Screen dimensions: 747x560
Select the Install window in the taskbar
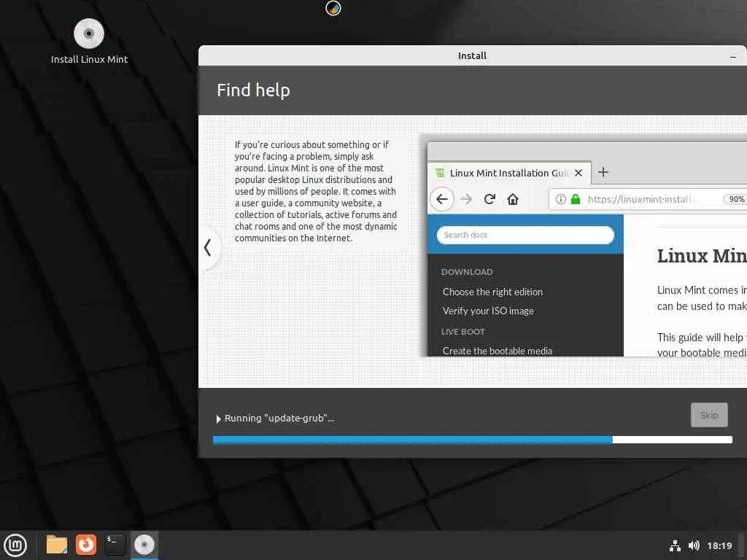coord(144,545)
